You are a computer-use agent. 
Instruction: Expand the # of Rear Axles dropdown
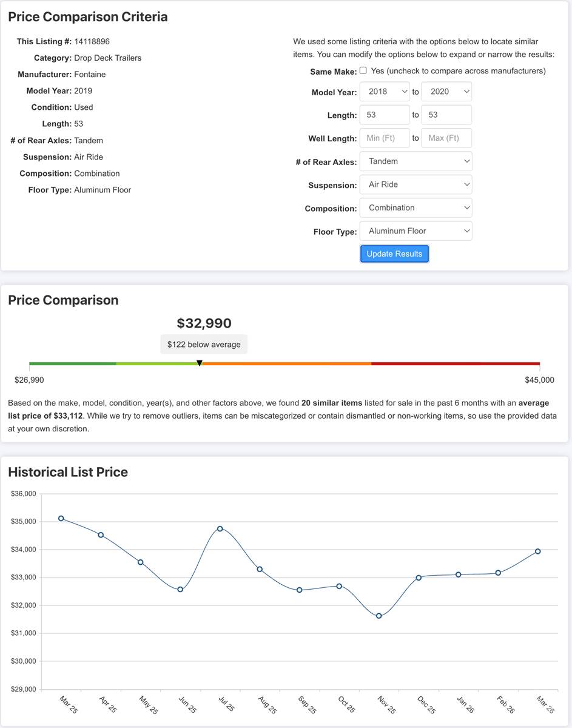tap(416, 161)
